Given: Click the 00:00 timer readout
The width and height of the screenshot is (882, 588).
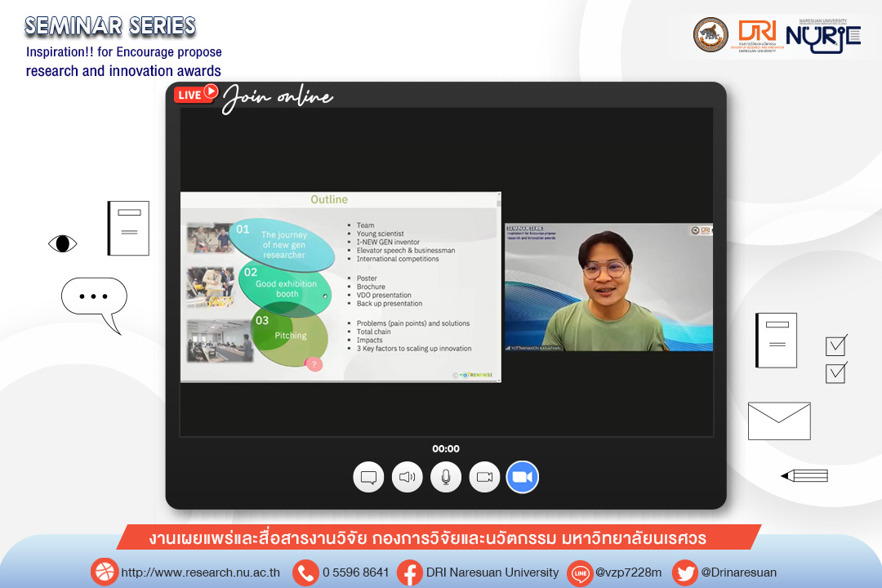Looking at the screenshot, I should point(446,448).
